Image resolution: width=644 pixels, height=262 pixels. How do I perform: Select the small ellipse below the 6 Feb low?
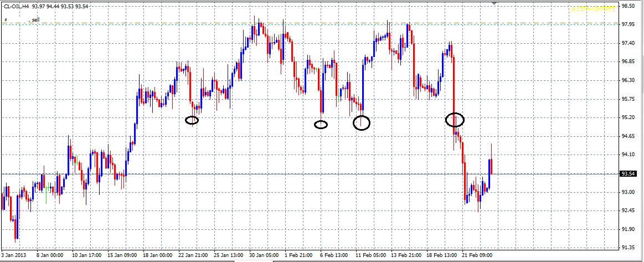(321, 125)
